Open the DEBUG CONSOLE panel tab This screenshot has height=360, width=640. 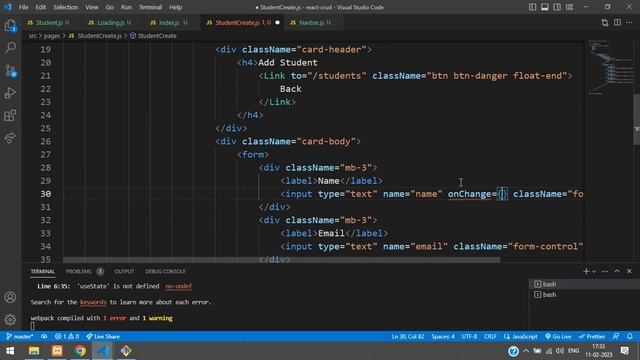[165, 271]
